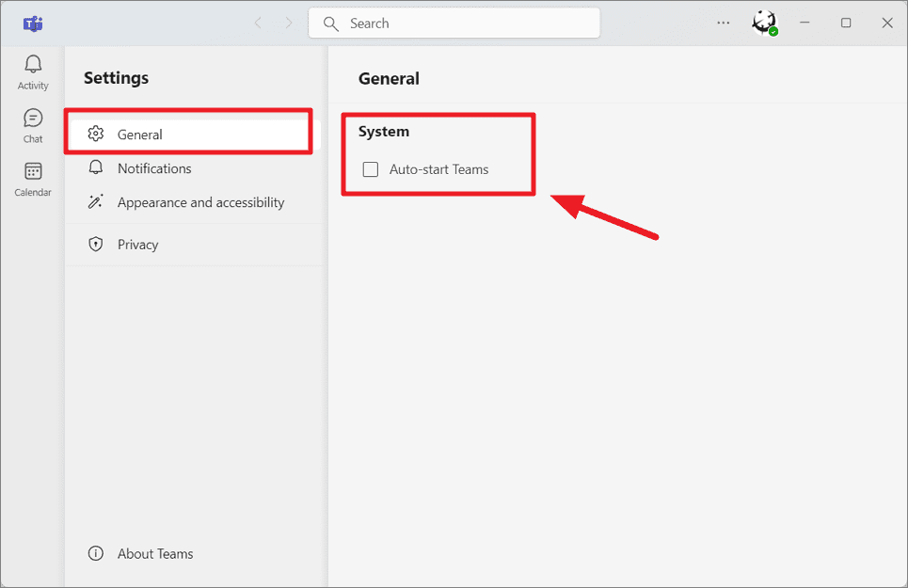
Task: Click the magnifier search icon
Action: 330,24
